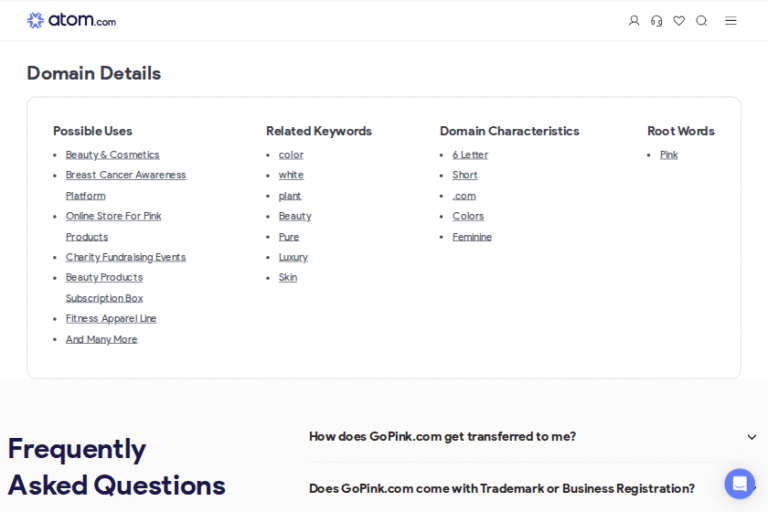Click the Fitness Apparel Line link
Viewport: 768px width, 512px height.
click(111, 319)
